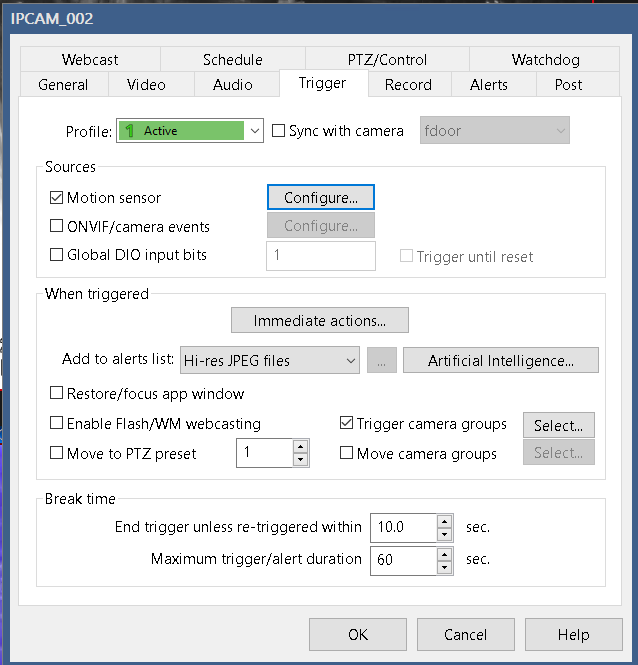Check ONVIF/camera events option

[x=56, y=226]
